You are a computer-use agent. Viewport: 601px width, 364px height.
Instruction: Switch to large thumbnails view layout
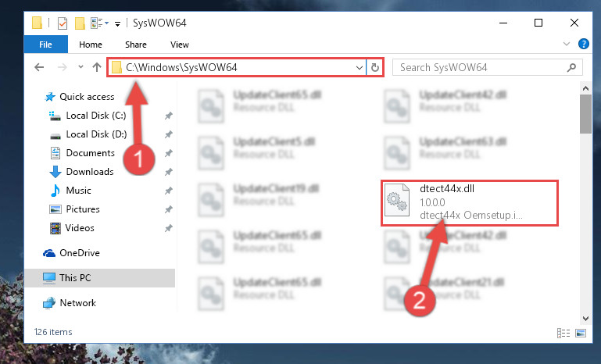click(581, 333)
